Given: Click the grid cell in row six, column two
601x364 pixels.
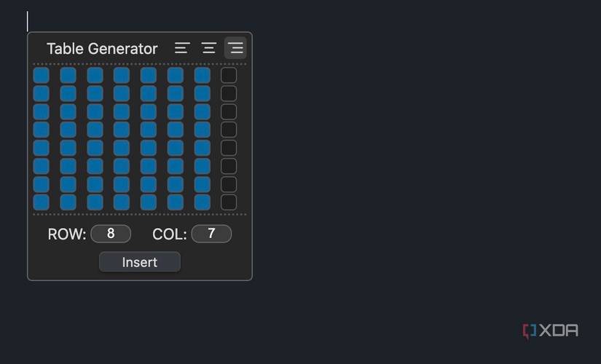Looking at the screenshot, I should pyautogui.click(x=68, y=166).
